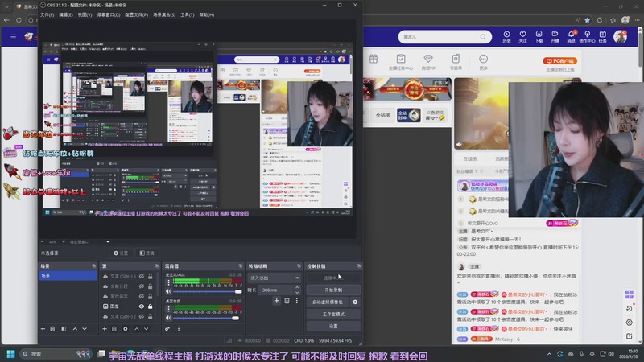Screen dimensions: 644x362
Task: Adjust the 桌面音频 volume slider
Action: [208, 318]
